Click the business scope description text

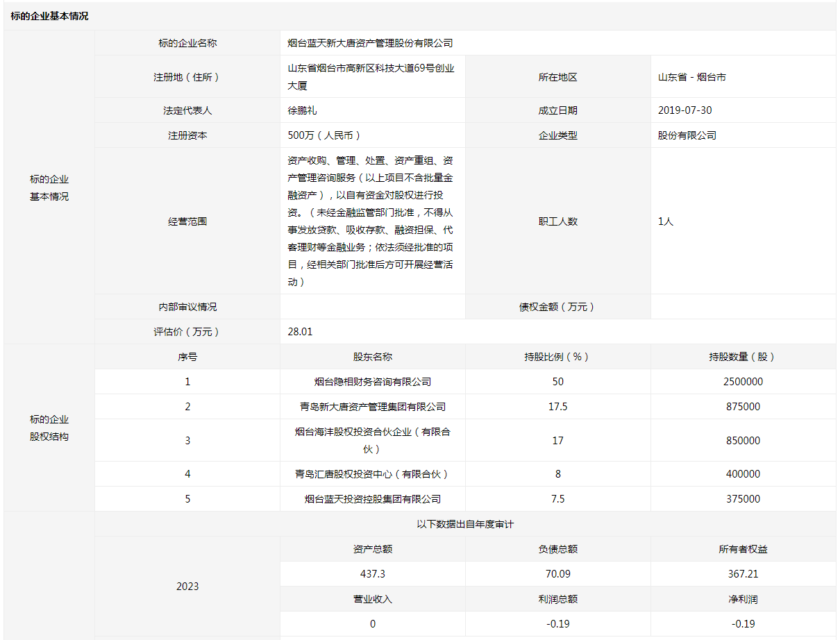[x=371, y=221]
